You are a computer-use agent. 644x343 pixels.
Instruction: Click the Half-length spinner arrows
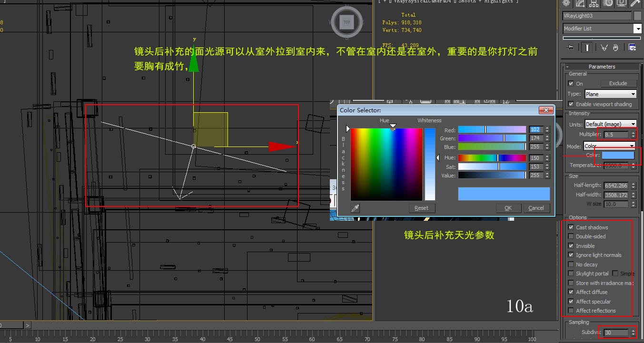tap(633, 186)
